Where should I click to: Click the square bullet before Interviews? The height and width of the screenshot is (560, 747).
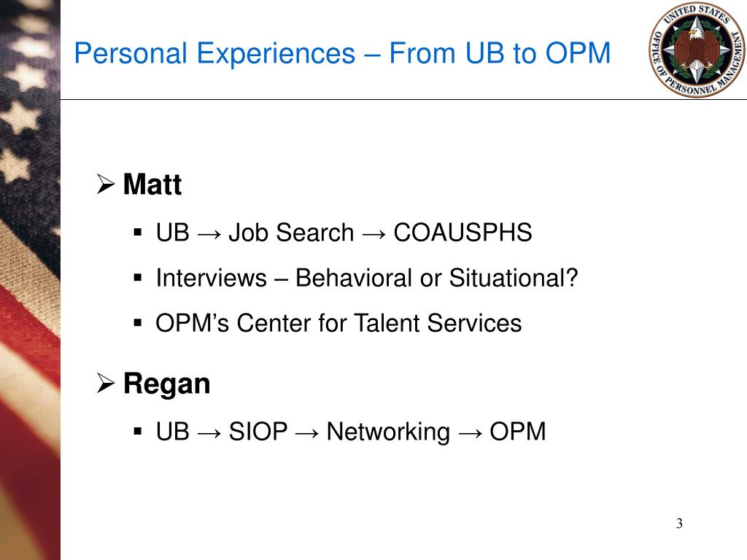point(138,278)
